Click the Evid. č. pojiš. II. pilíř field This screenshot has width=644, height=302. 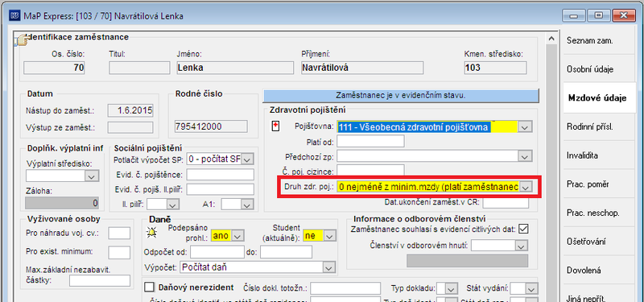220,189
